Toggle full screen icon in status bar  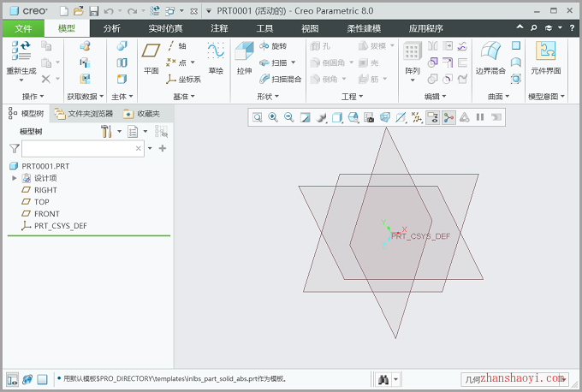pyautogui.click(x=42, y=379)
